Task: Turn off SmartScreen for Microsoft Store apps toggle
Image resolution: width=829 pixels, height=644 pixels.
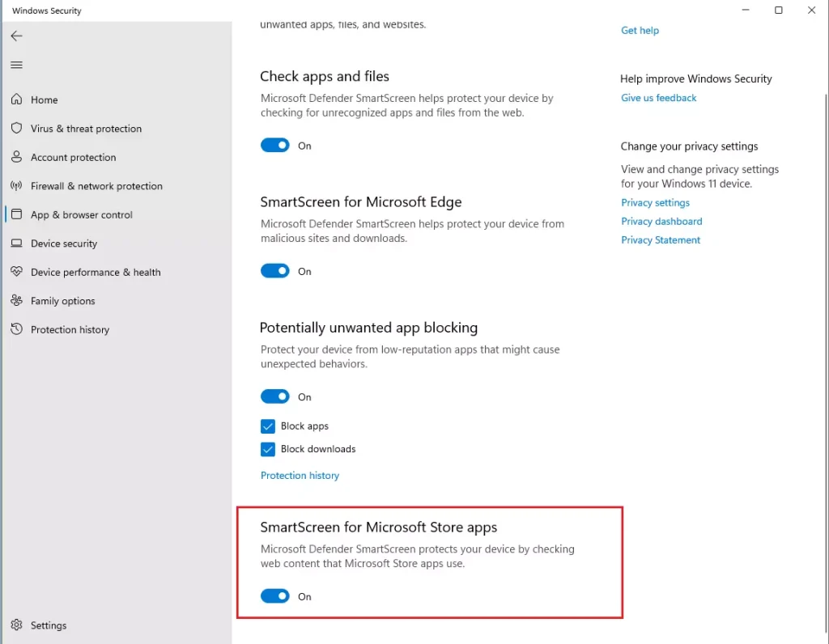Action: [x=275, y=596]
